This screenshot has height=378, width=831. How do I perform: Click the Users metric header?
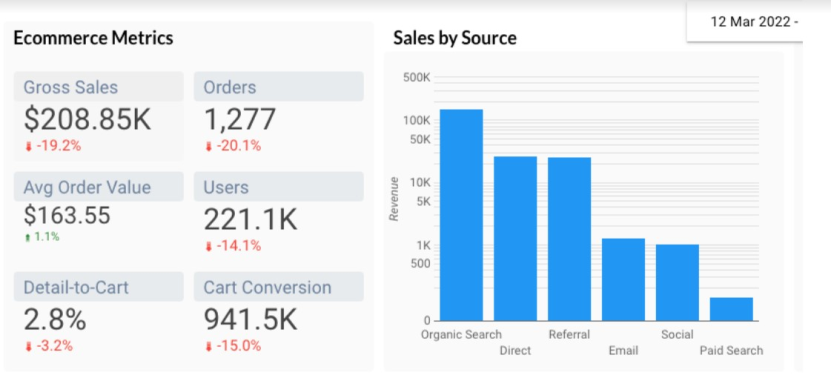279,187
